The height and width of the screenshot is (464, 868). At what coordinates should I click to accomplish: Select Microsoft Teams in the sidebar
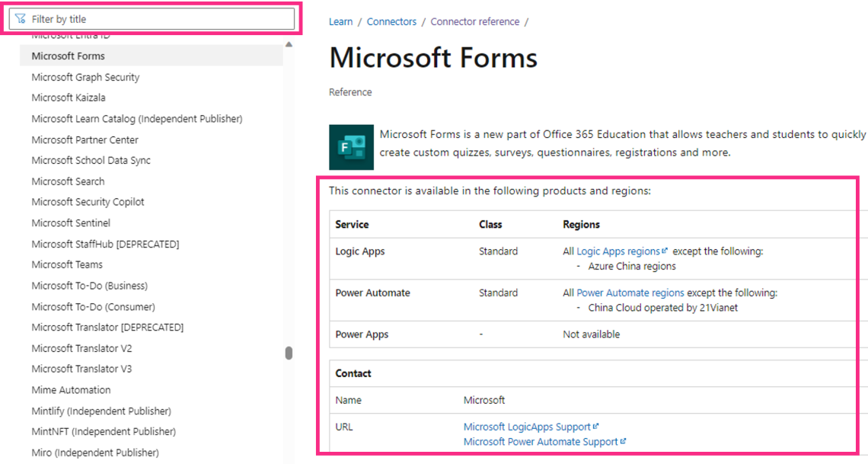tap(67, 264)
